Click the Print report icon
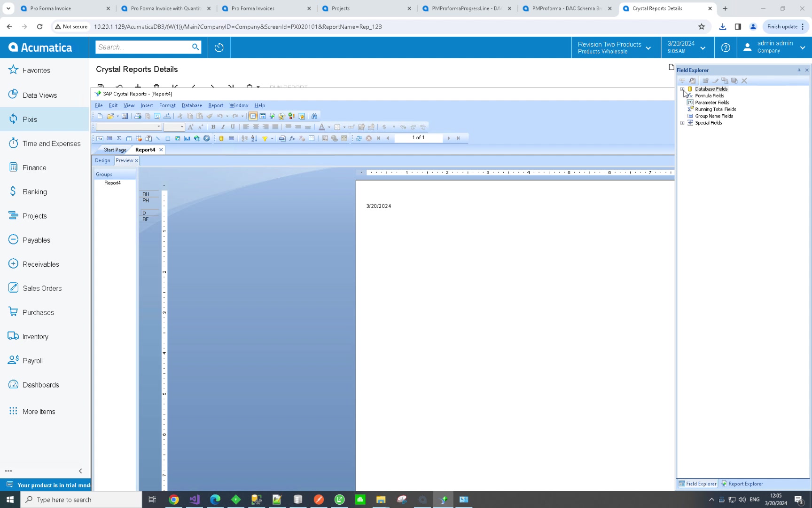Viewport: 812px width, 508px height. pyautogui.click(x=138, y=116)
